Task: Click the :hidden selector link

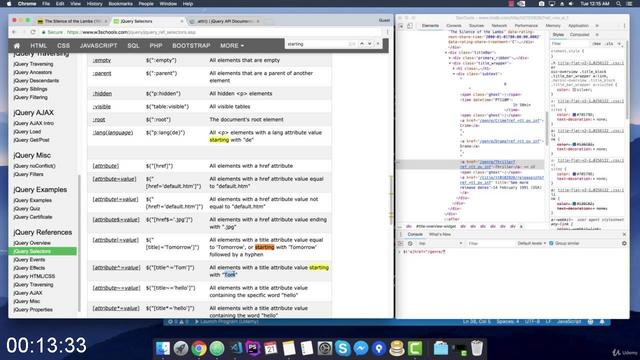Action: [x=102, y=93]
